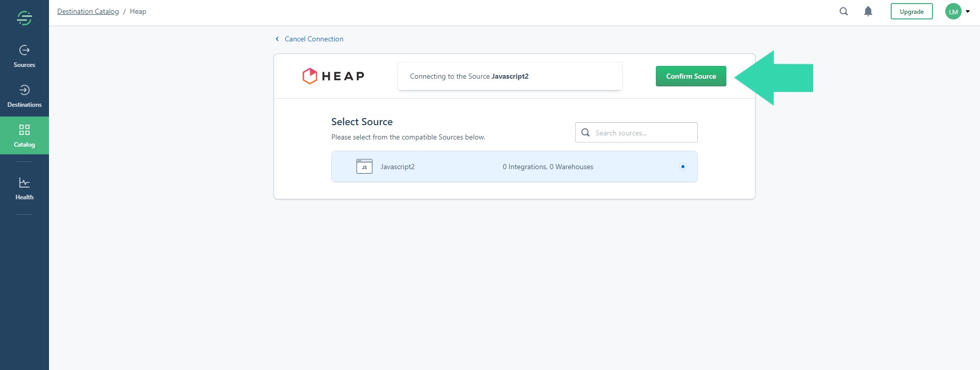
Task: Check notifications via the bell icon
Action: tap(868, 11)
